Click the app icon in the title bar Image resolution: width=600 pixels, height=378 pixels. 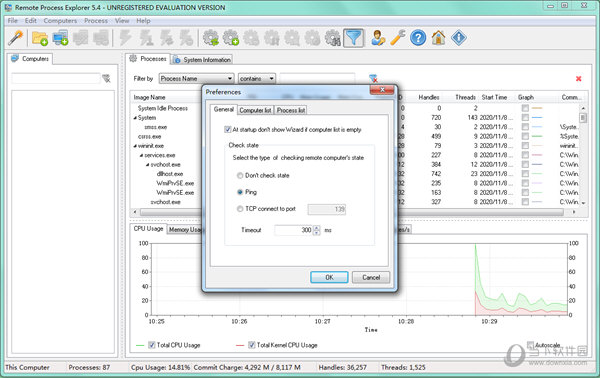click(8, 7)
